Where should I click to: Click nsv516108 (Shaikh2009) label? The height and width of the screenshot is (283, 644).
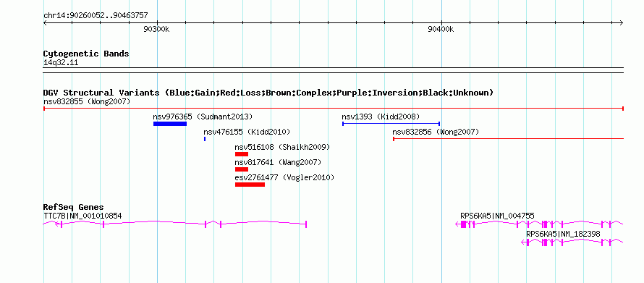click(282, 147)
